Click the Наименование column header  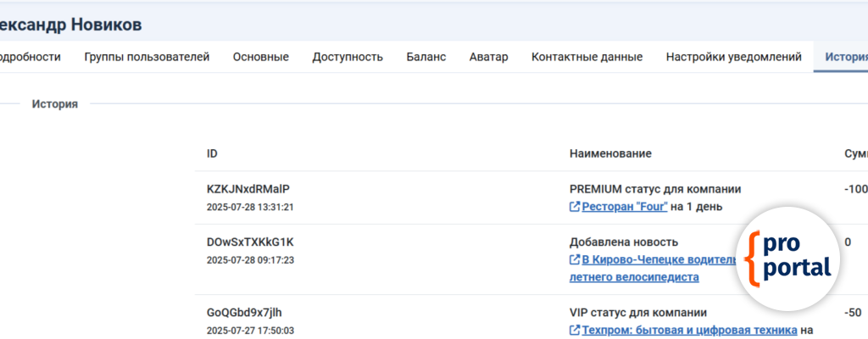(x=610, y=153)
